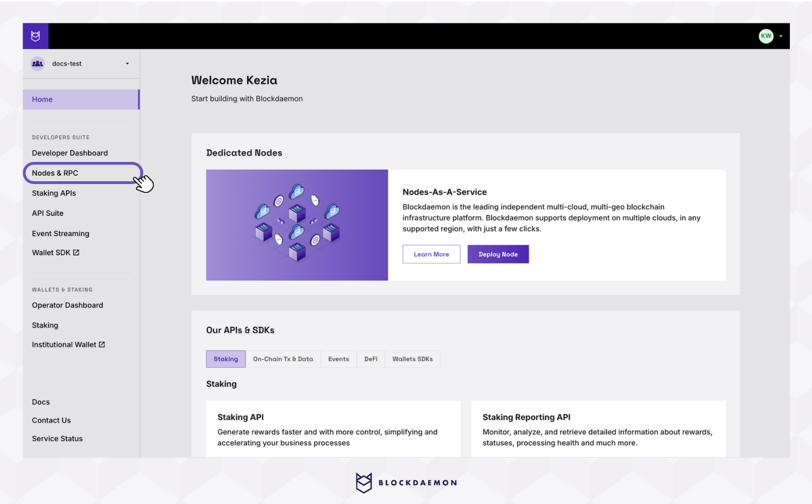Open the Staking API card
The height and width of the screenshot is (504, 812).
click(x=333, y=429)
